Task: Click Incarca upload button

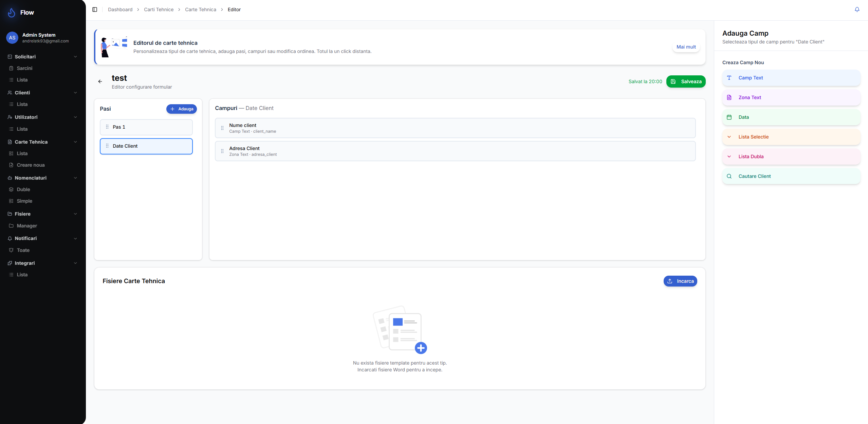Action: (680, 281)
